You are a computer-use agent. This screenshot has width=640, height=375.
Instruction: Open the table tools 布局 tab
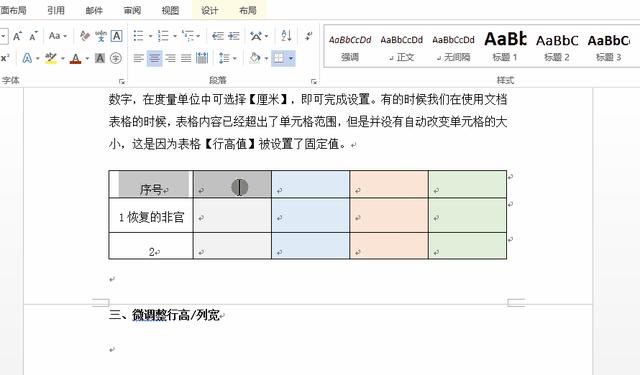tap(248, 10)
